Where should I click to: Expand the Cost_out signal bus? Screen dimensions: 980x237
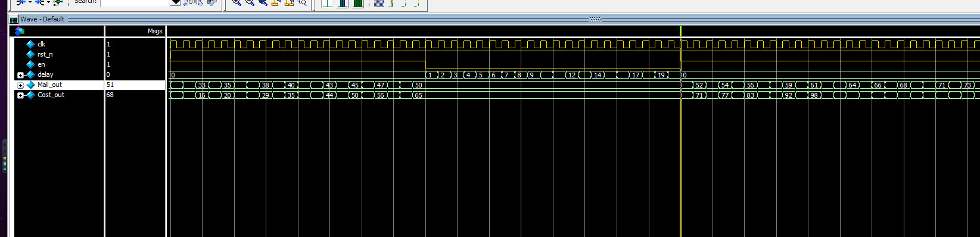click(20, 95)
